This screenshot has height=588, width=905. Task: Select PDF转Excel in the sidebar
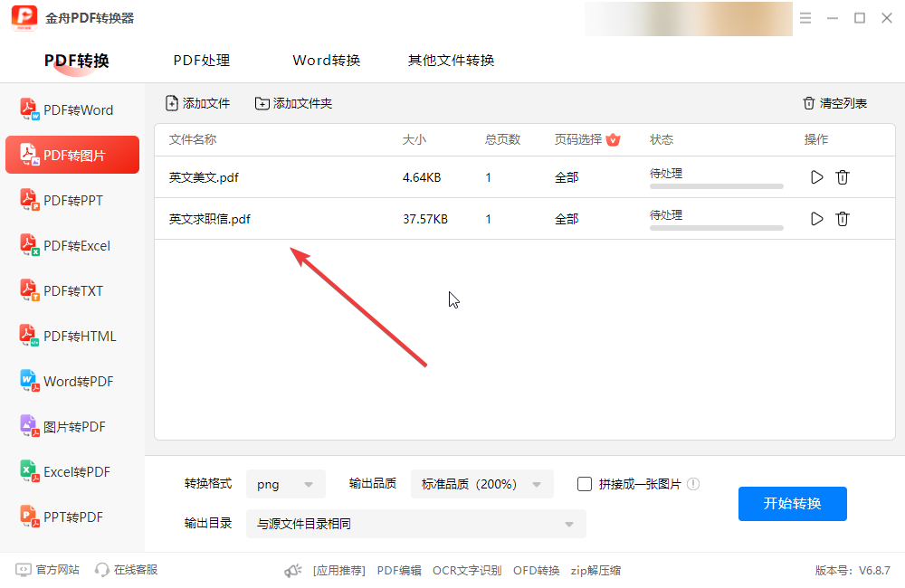[x=72, y=246]
